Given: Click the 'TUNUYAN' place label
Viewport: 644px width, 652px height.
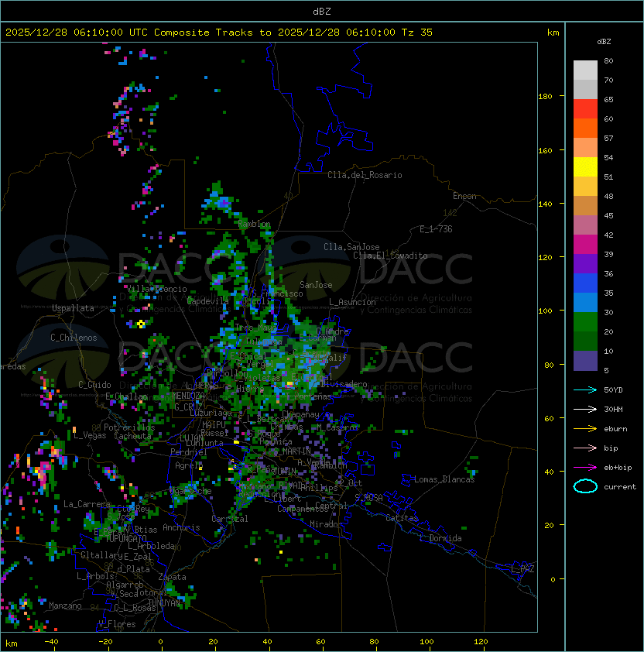Looking at the screenshot, I should (x=164, y=602).
